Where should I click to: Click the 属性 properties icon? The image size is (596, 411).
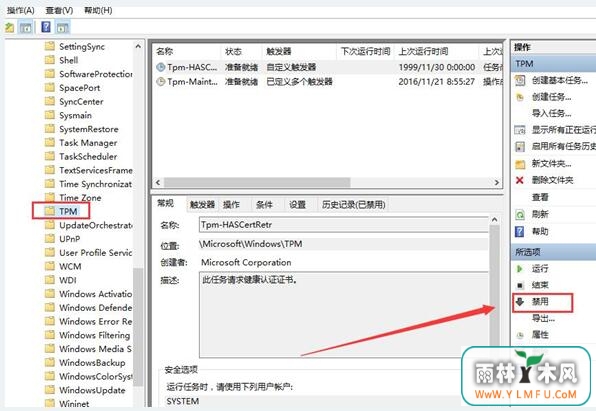[x=520, y=335]
